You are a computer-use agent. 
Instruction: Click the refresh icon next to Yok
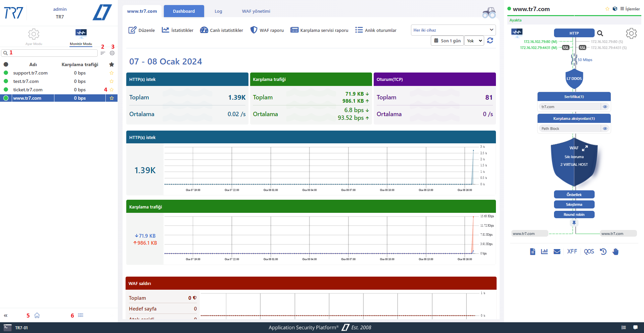click(490, 41)
